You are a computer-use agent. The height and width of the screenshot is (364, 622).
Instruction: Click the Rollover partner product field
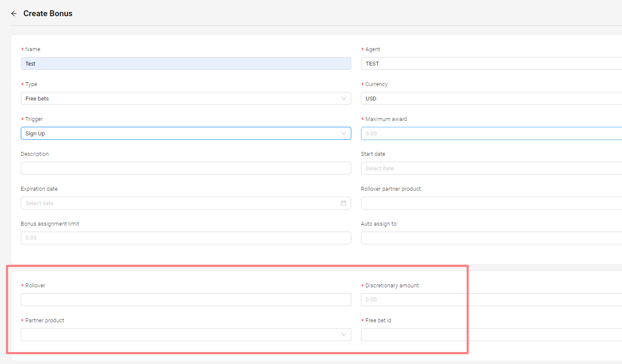tap(468, 203)
